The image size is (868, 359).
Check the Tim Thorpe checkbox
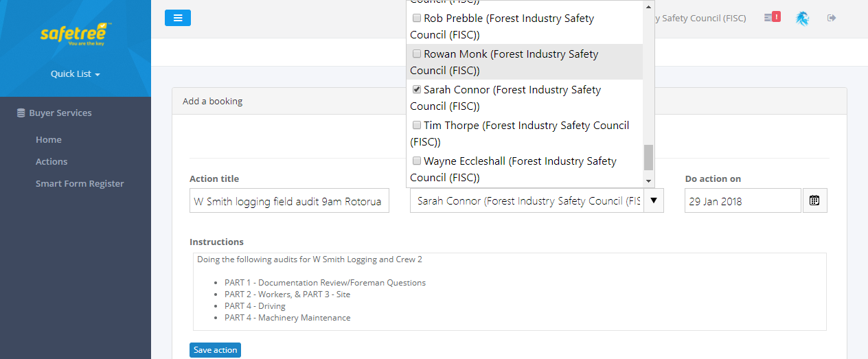pyautogui.click(x=416, y=126)
